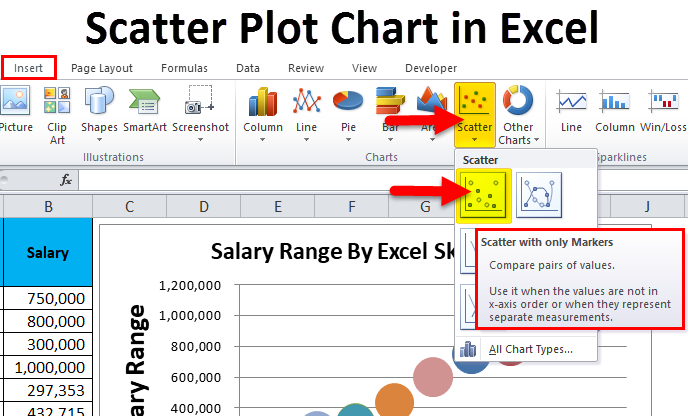
Task: Open the Insert ribbon tab
Action: coord(29,68)
